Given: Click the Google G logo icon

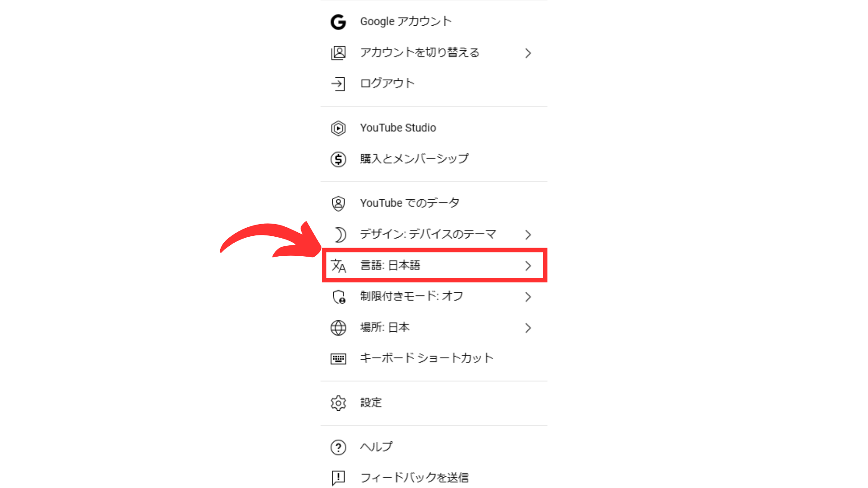Looking at the screenshot, I should 338,22.
